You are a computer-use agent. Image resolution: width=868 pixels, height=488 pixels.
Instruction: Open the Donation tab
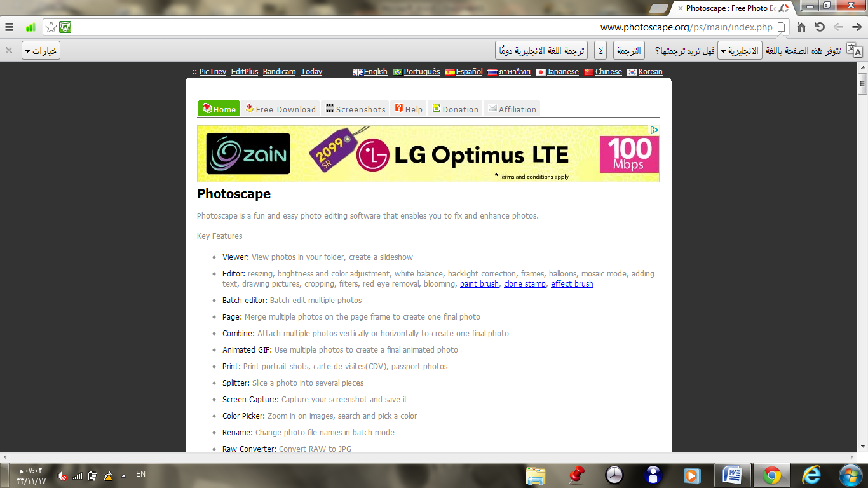[455, 109]
